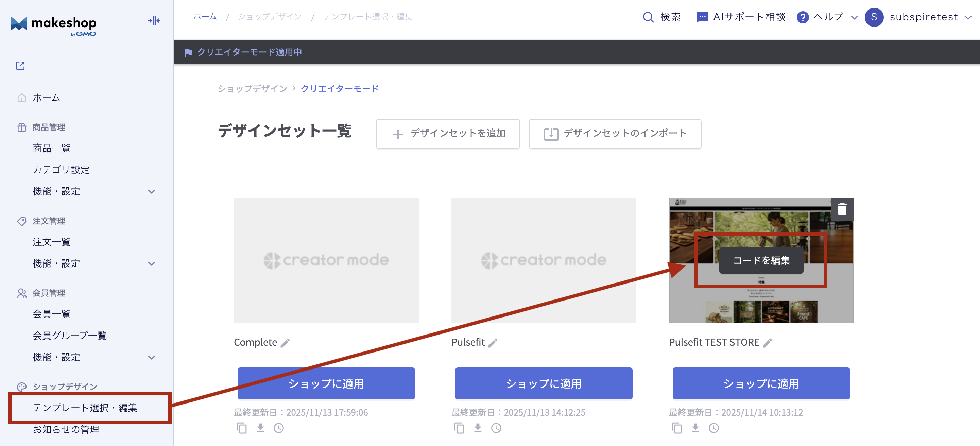Select テンプレート選択・編集 in sidebar
This screenshot has width=980, height=446.
[85, 408]
